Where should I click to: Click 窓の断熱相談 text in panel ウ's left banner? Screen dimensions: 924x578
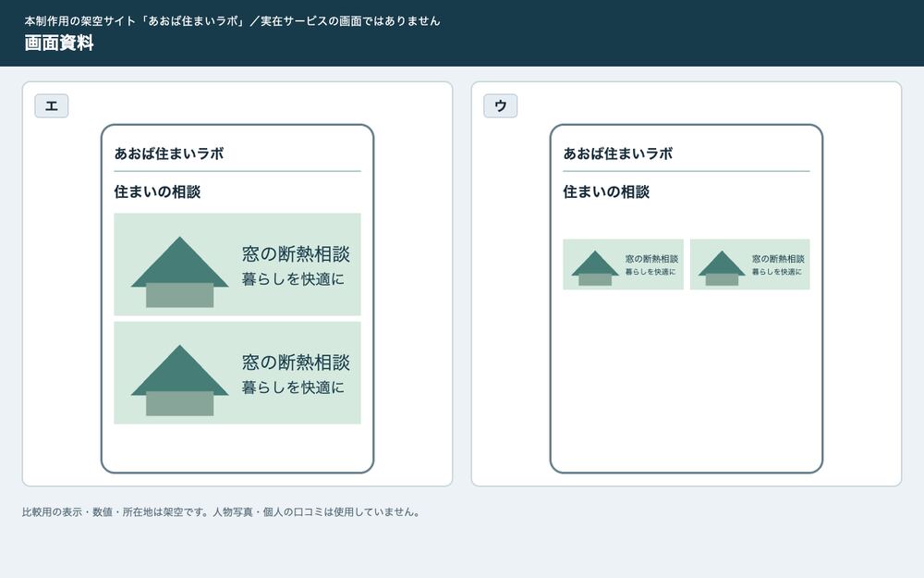[x=651, y=259]
